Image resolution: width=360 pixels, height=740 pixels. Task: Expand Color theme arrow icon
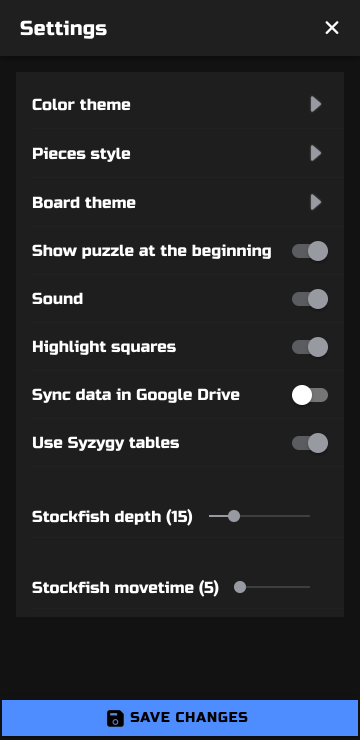click(316, 104)
